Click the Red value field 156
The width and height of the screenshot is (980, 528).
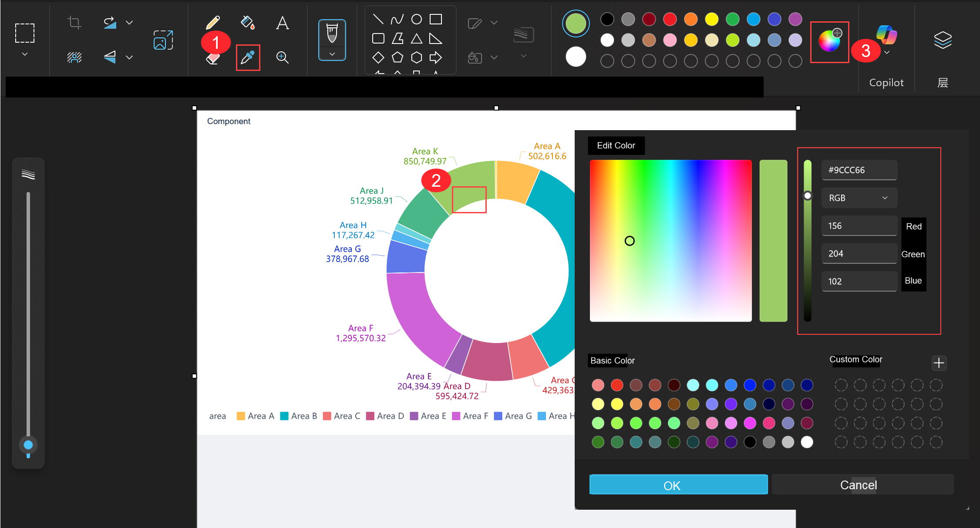pos(859,226)
